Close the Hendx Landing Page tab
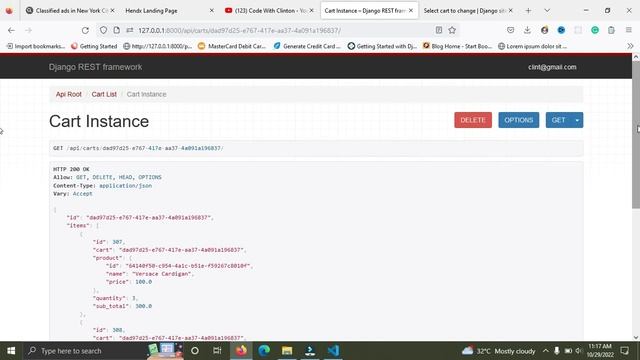Screen dimensions: 640x360 [x=211, y=11]
